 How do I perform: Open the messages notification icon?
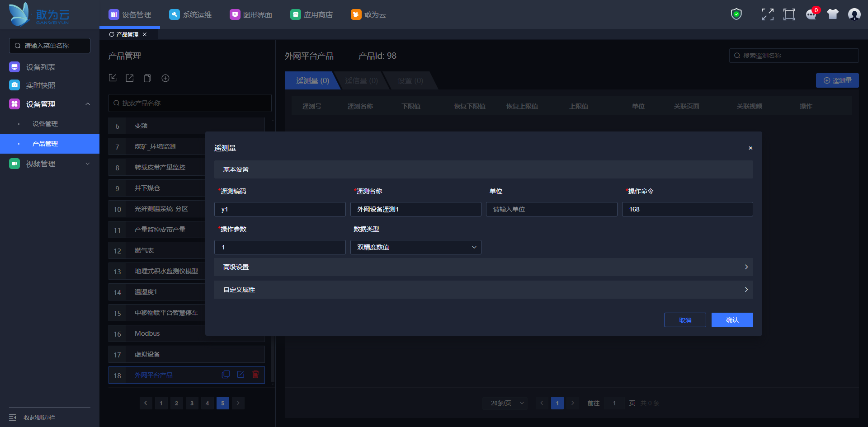click(811, 14)
